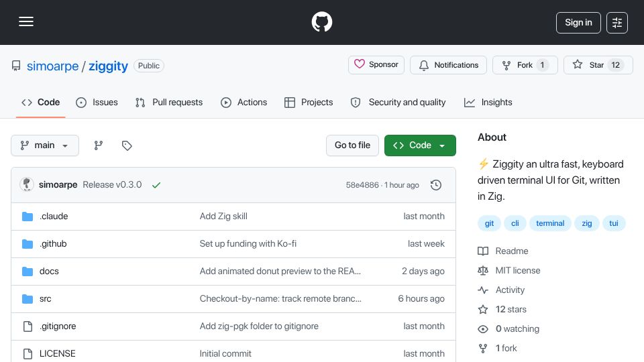Click simoarpe avatar in commit row
The image size is (644, 362).
(27, 185)
